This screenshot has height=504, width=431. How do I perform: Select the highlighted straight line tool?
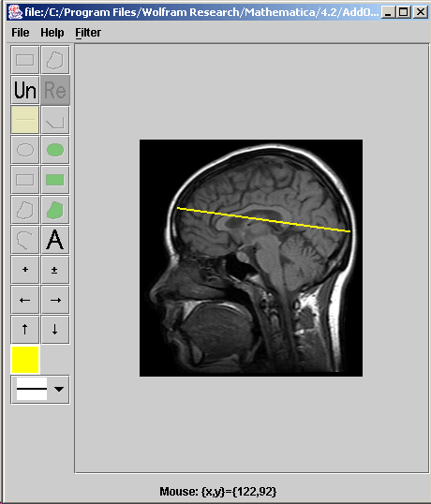(25, 120)
